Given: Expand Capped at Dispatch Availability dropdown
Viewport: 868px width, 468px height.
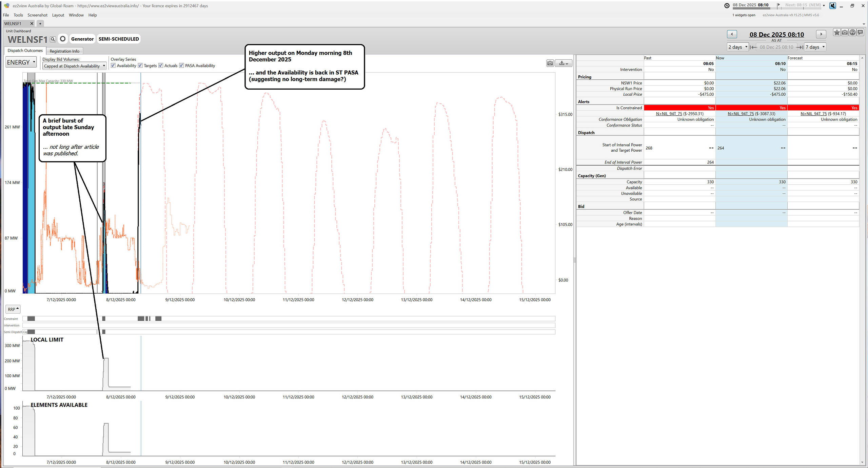Looking at the screenshot, I should tap(75, 66).
